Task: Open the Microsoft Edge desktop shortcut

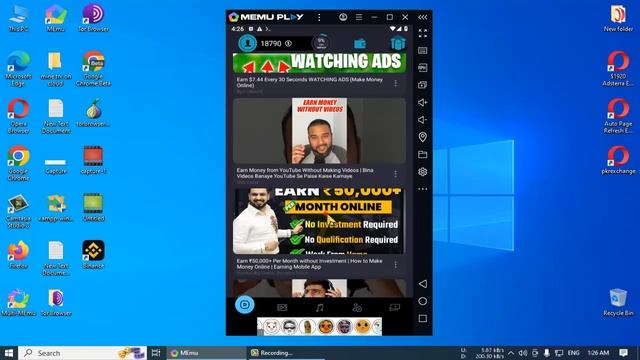Action: 18,69
